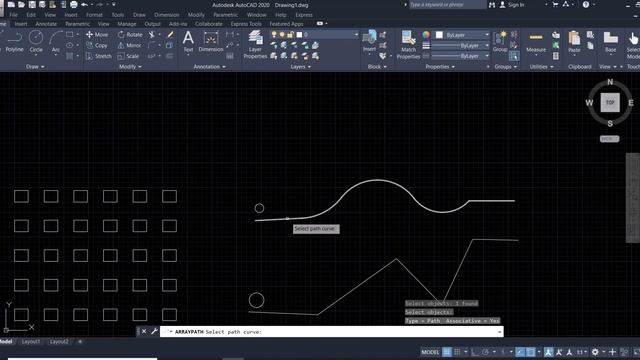Cancel command with command line X button
640x360 pixels.
coord(144,331)
